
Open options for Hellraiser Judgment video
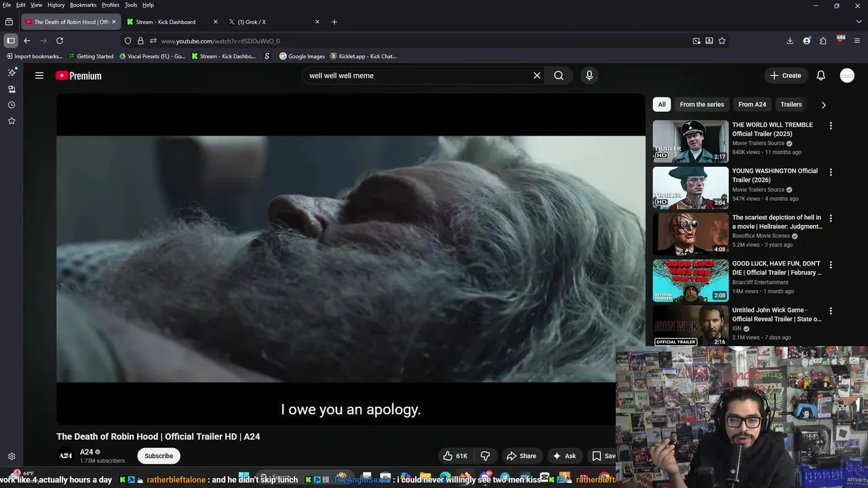click(x=831, y=218)
